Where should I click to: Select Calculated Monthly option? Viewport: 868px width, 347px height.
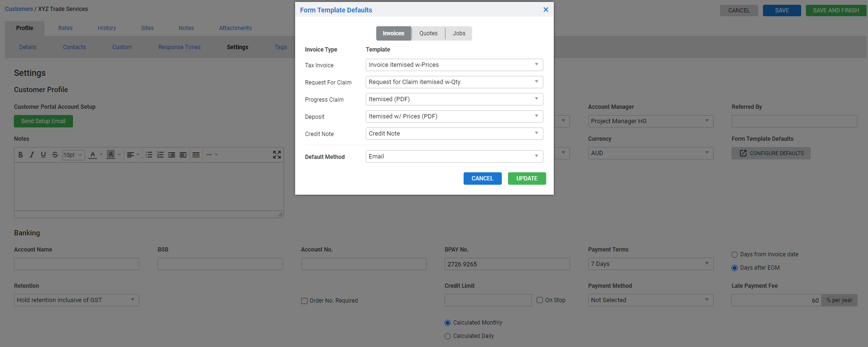point(448,323)
